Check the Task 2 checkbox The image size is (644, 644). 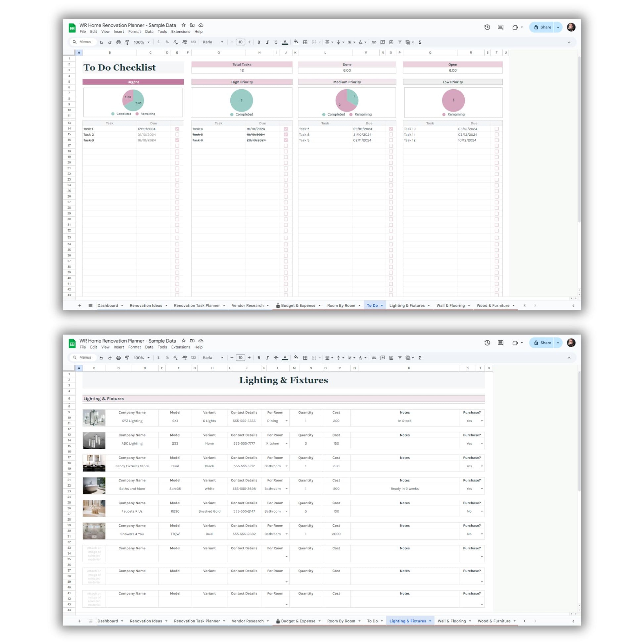(x=177, y=135)
